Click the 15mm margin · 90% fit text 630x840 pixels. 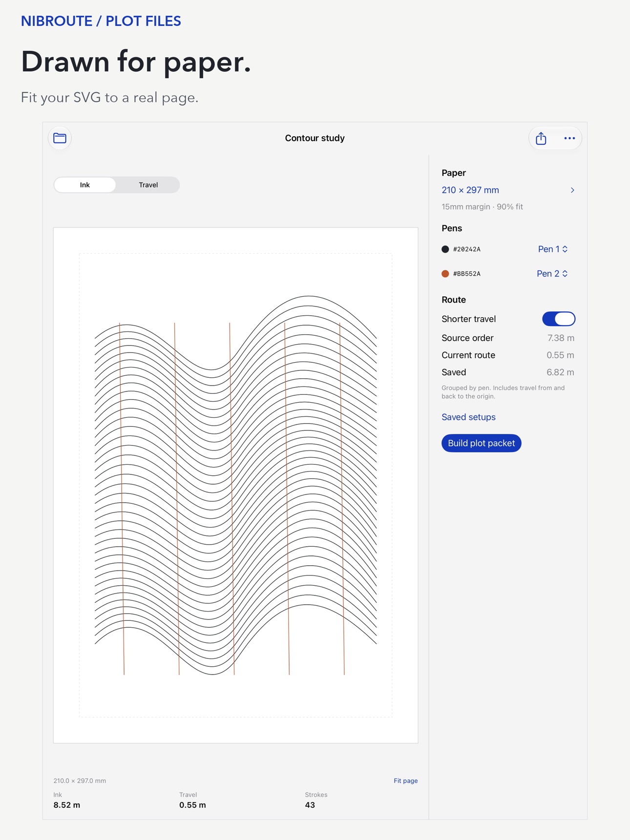(482, 207)
